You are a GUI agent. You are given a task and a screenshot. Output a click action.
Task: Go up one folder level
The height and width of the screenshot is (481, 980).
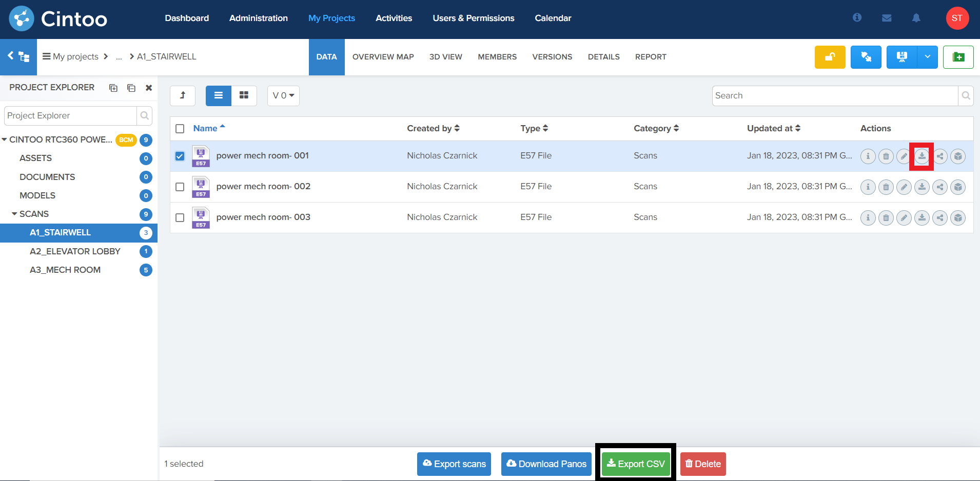point(183,95)
